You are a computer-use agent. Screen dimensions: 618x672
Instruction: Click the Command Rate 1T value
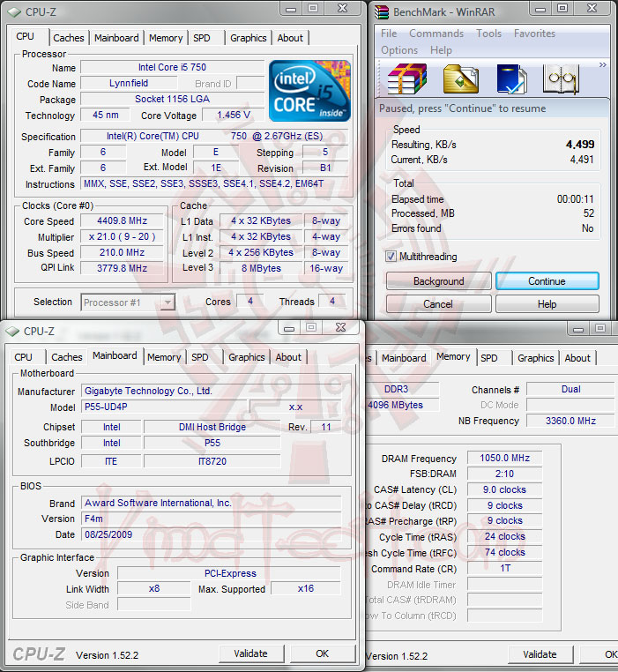tap(504, 568)
